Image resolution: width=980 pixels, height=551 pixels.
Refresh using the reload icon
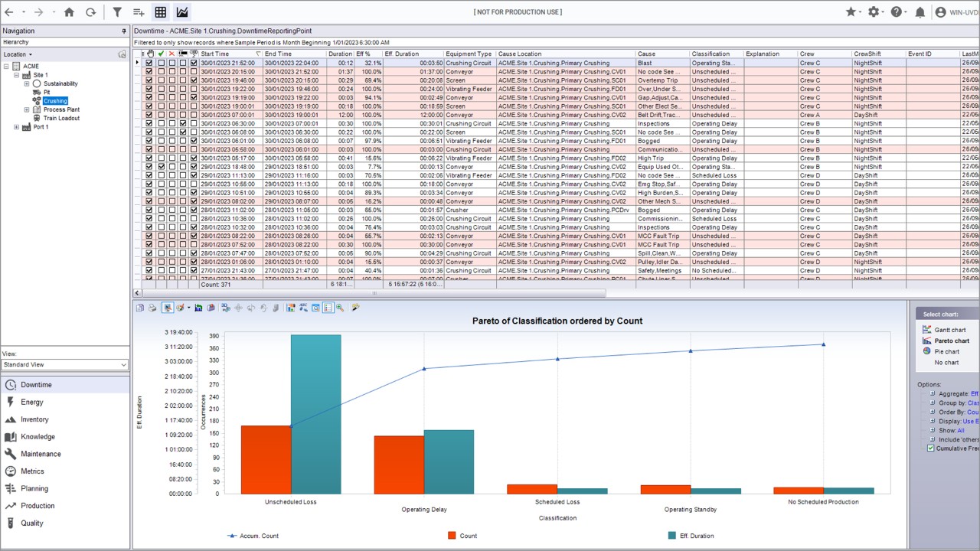pos(90,11)
